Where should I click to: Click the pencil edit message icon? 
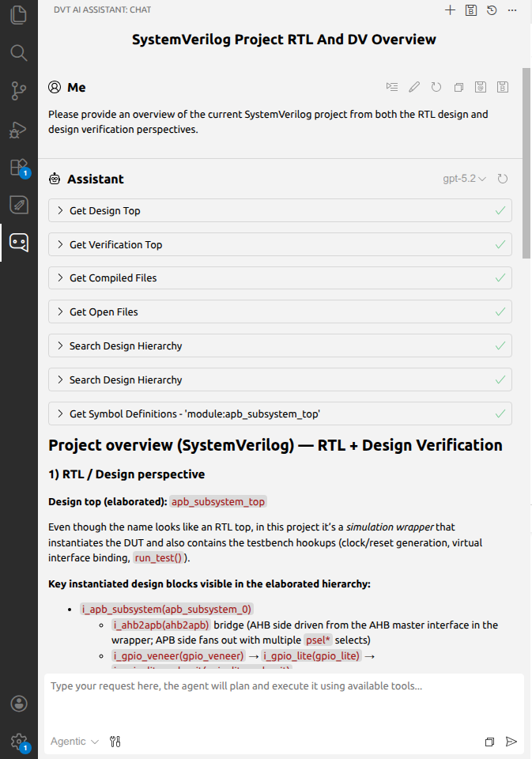tap(414, 87)
